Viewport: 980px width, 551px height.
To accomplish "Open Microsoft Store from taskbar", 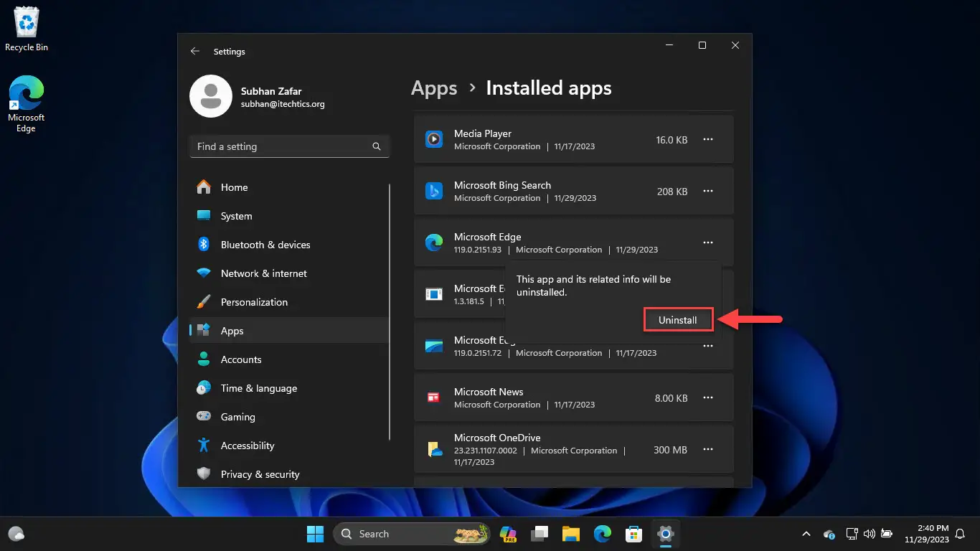I will click(634, 534).
